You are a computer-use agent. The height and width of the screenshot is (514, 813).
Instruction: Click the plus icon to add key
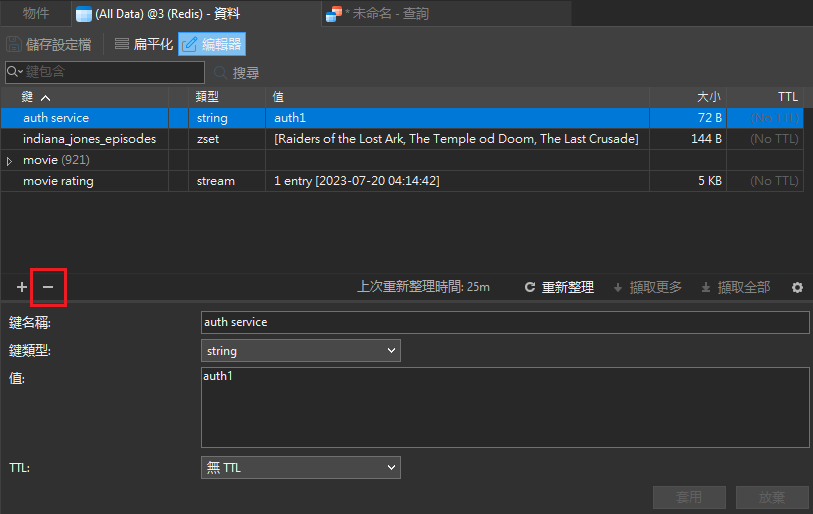pos(22,287)
